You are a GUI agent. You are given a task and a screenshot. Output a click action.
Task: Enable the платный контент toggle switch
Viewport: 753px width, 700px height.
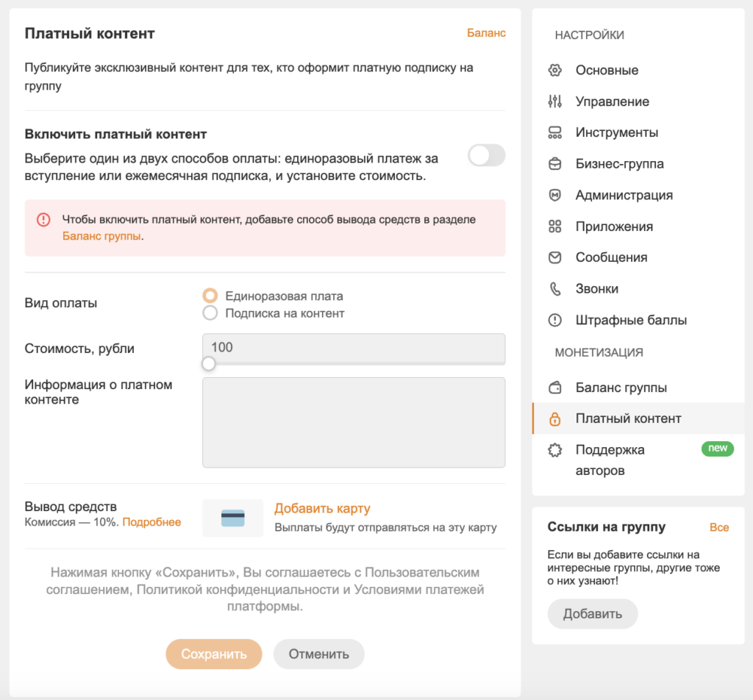[x=486, y=155]
